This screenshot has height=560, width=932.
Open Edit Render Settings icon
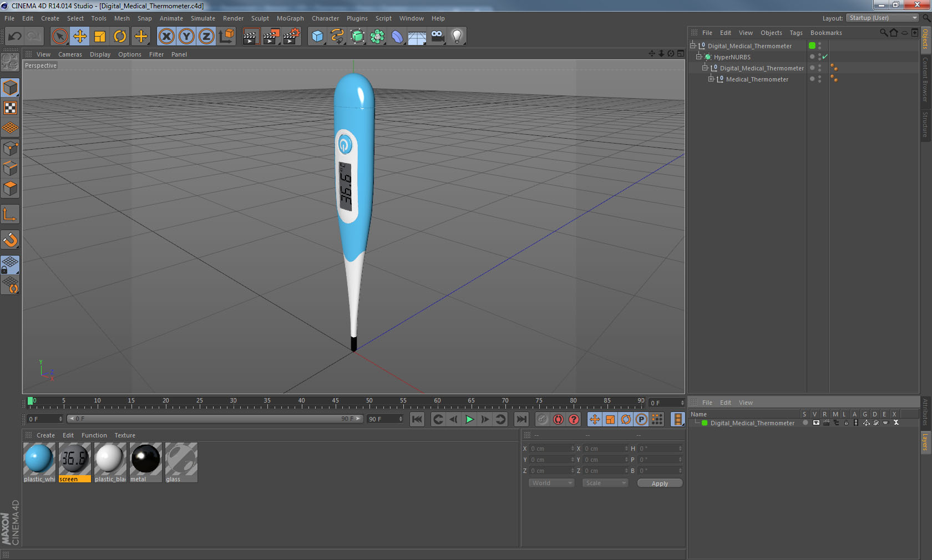point(291,37)
